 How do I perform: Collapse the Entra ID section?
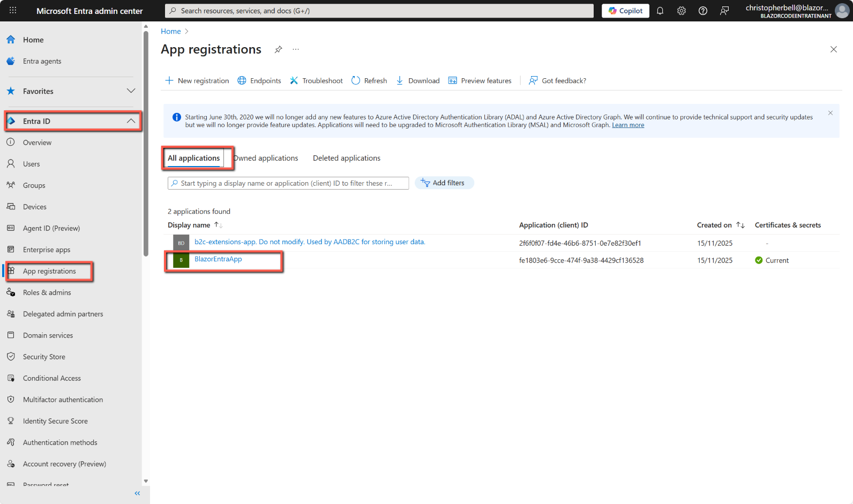131,121
